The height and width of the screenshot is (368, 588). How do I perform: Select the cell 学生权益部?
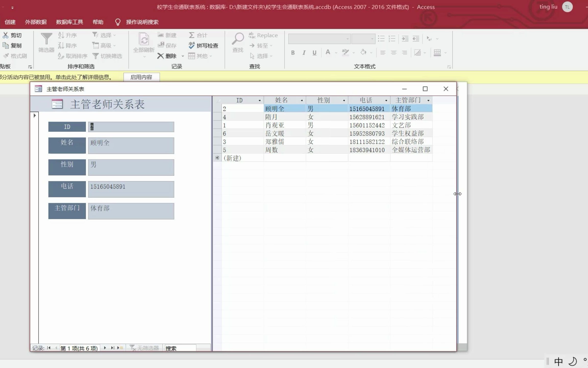pos(411,133)
